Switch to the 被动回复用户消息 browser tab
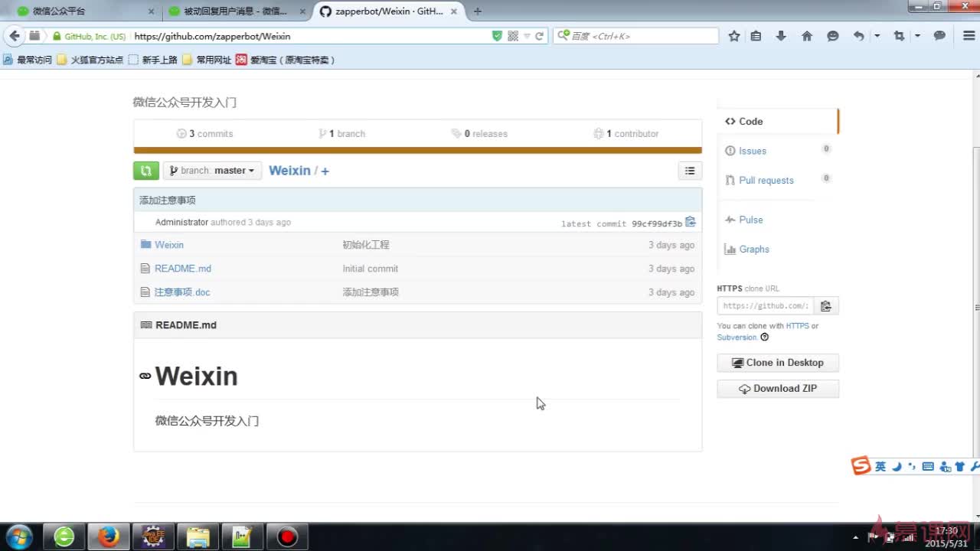This screenshot has height=551, width=980. [x=237, y=11]
